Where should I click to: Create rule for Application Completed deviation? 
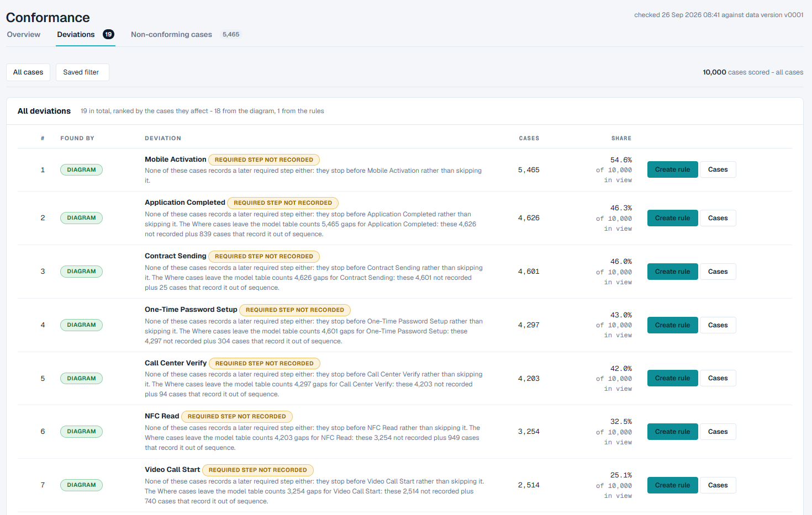point(672,218)
